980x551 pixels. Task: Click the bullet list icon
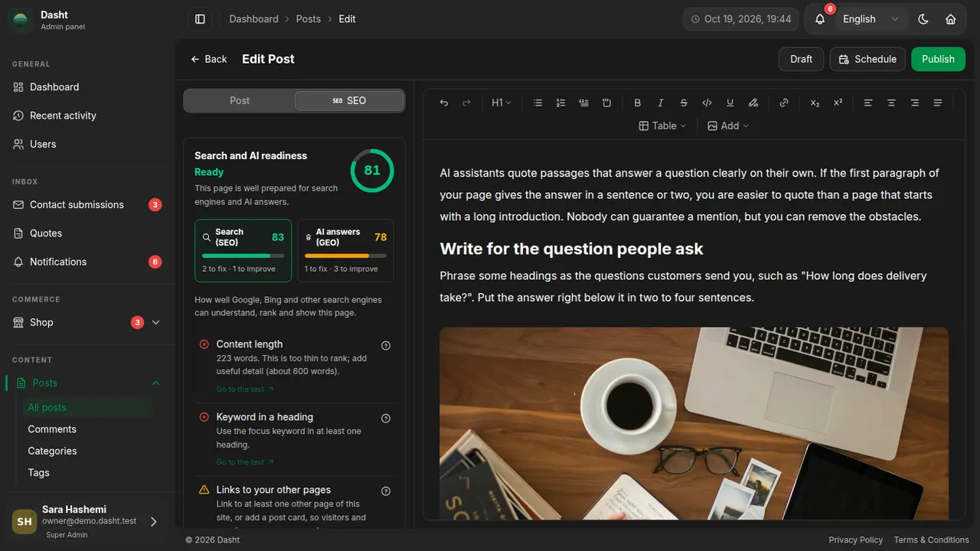pos(537,103)
